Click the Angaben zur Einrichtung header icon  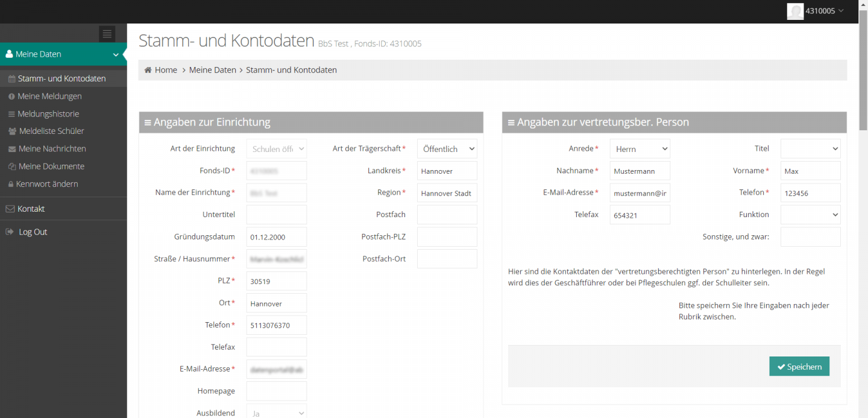pos(148,122)
